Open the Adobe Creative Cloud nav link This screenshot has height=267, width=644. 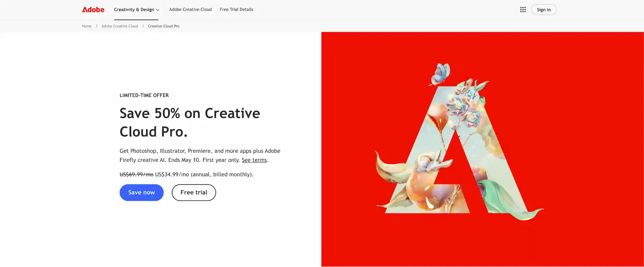click(191, 9)
